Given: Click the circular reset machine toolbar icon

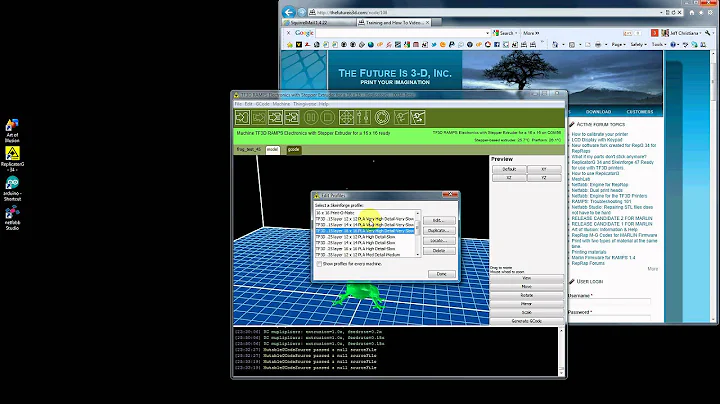Looking at the screenshot, I should pos(382,118).
